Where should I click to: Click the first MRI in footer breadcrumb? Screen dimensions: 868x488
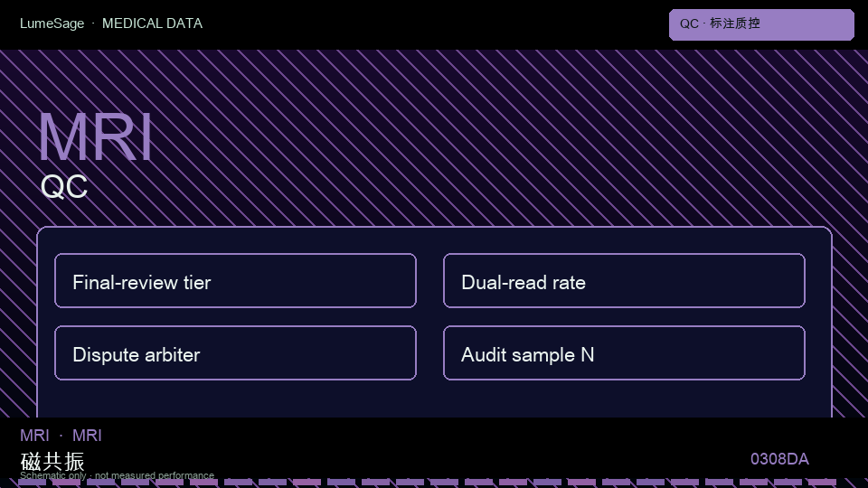click(34, 436)
